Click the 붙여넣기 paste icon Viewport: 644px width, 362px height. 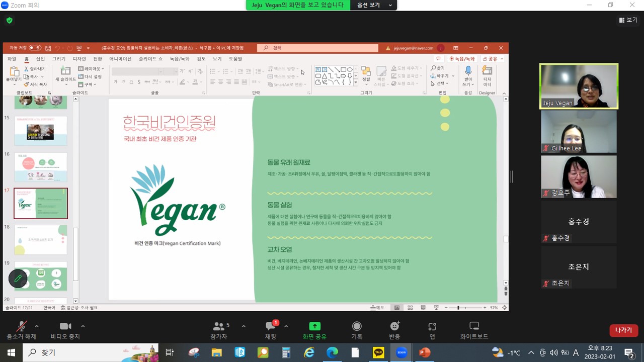[x=14, y=72]
